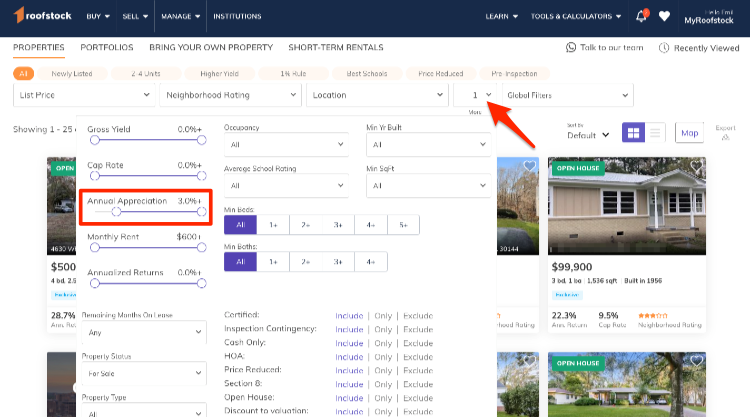Open the Occupancy dropdown
This screenshot has width=750, height=417.
(x=286, y=144)
